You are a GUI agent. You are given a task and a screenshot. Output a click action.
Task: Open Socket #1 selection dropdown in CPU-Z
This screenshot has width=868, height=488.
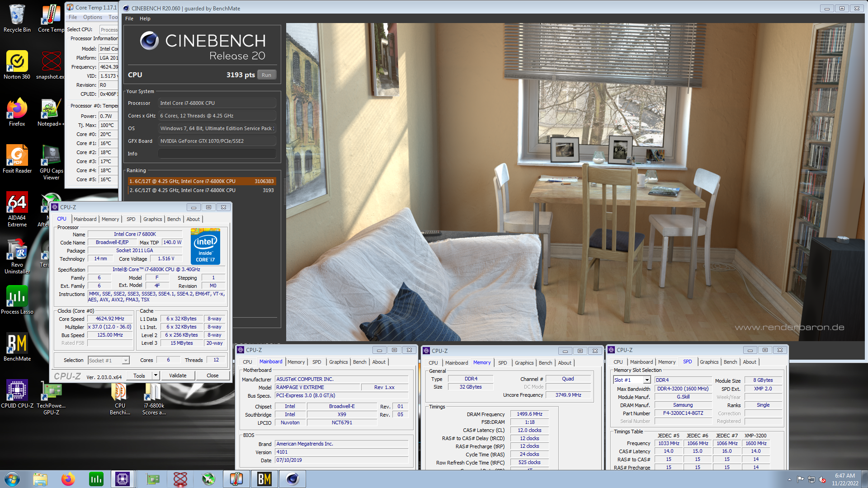point(126,360)
